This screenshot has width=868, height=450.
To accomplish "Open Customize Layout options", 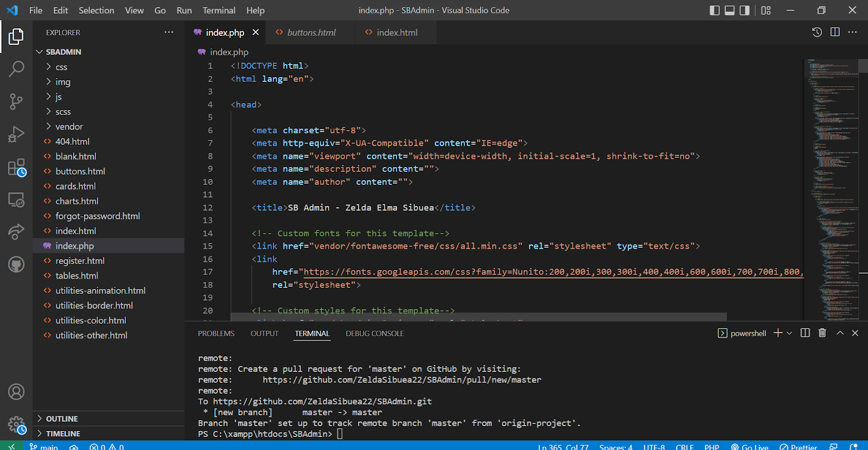I will pyautogui.click(x=766, y=10).
